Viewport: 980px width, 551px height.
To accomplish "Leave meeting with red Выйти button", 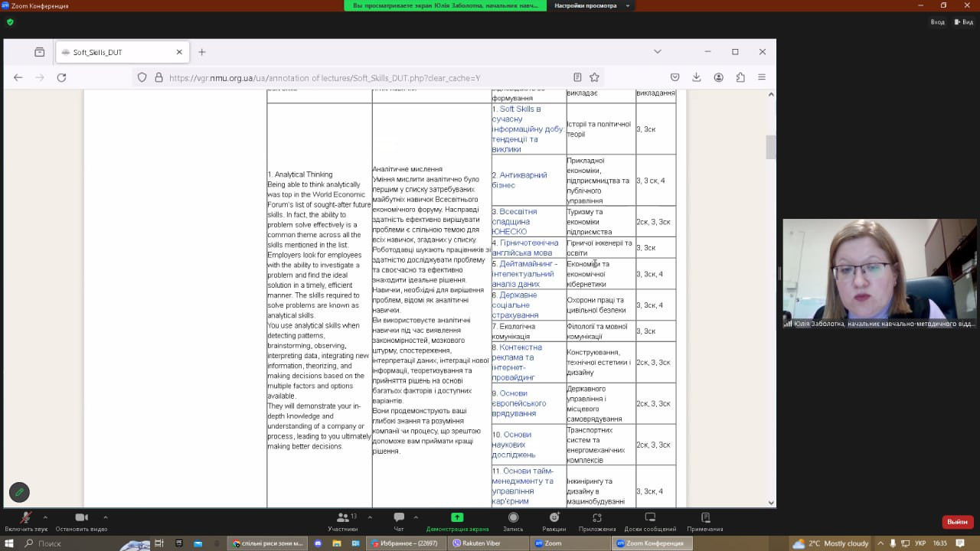I will (957, 522).
